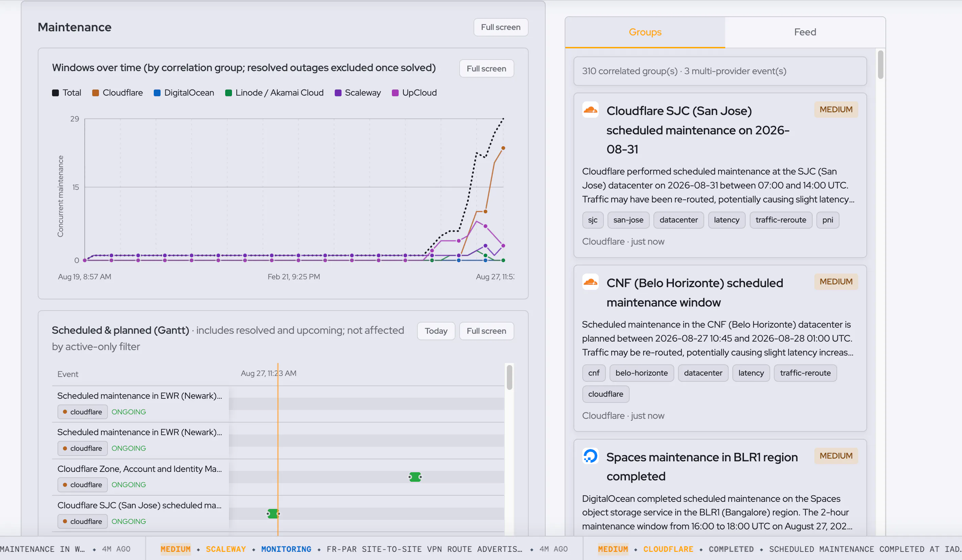
Task: Open the CNF (Belo Horizonte) maintenance title
Action: pyautogui.click(x=694, y=292)
